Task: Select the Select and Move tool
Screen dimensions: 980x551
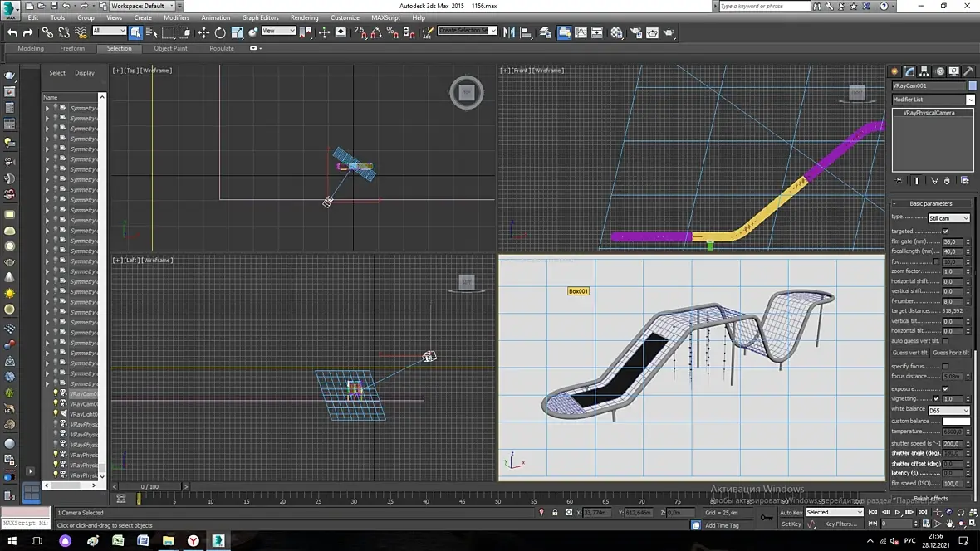Action: [203, 32]
